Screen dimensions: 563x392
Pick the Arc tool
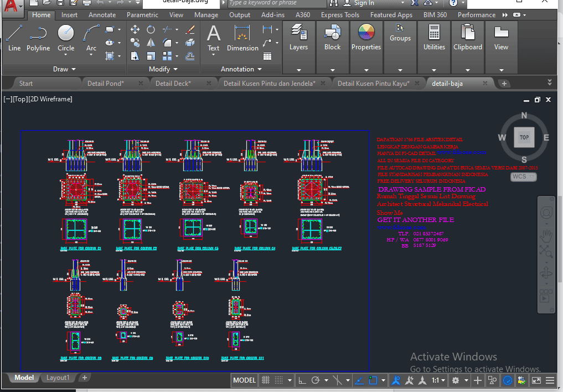click(91, 38)
